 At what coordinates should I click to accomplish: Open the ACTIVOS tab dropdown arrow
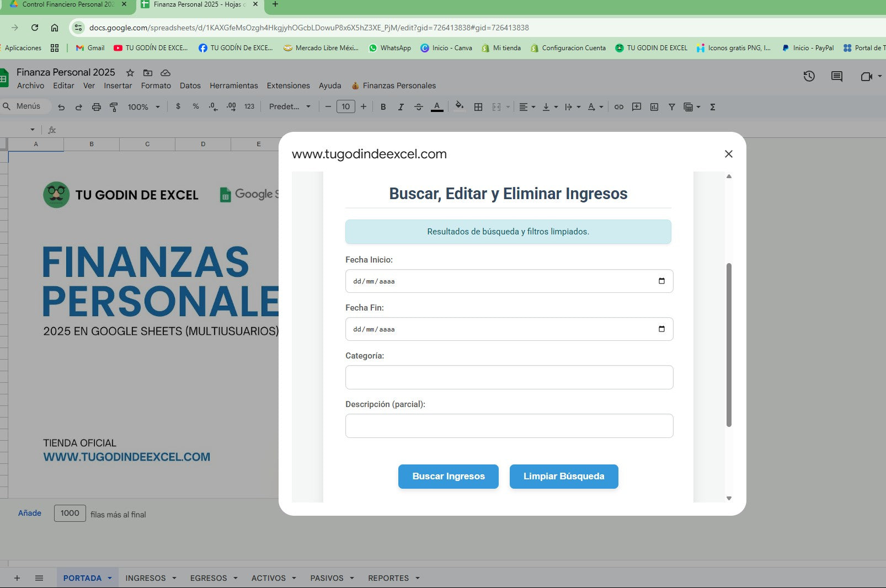point(294,578)
